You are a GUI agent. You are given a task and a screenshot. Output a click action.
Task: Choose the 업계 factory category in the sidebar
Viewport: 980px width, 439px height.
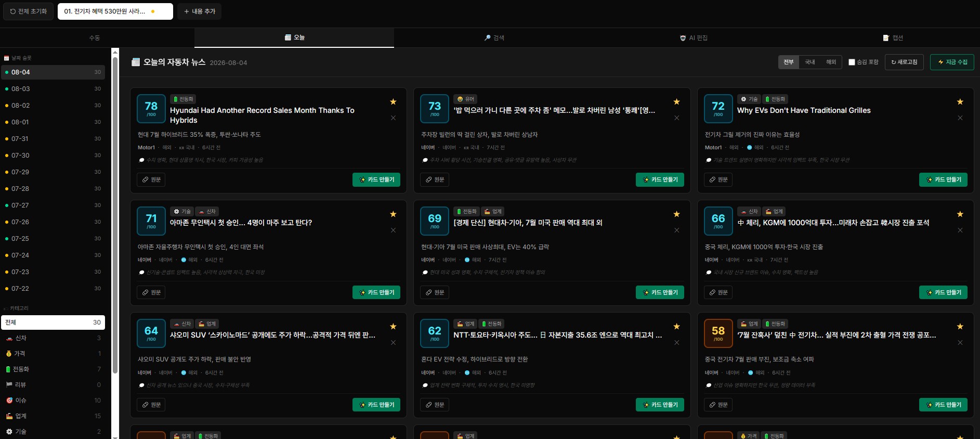53,416
